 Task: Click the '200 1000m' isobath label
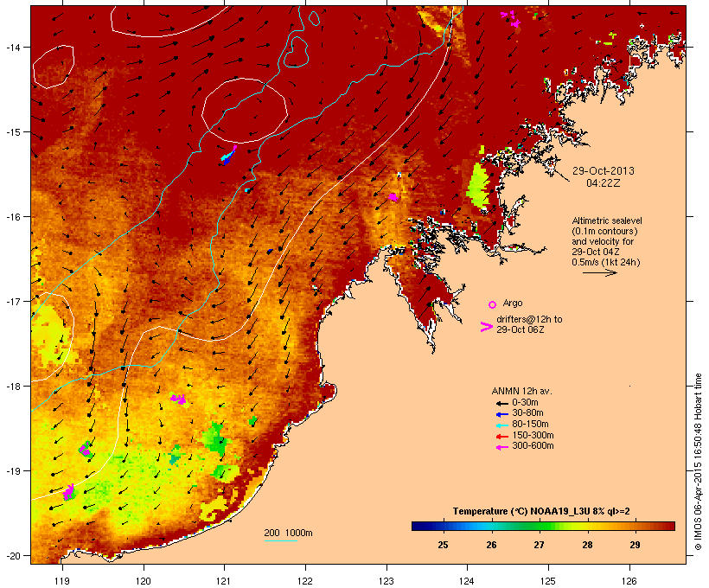point(288,533)
